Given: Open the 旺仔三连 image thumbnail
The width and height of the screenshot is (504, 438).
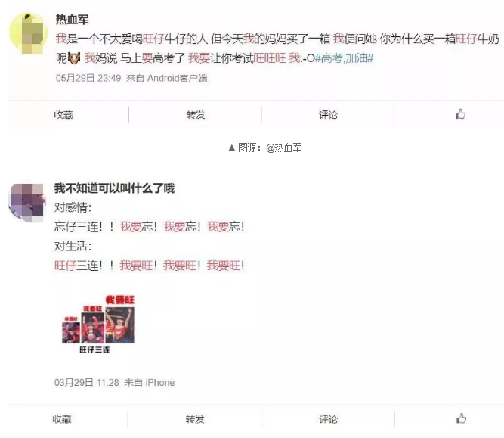Looking at the screenshot, I should coord(98,324).
